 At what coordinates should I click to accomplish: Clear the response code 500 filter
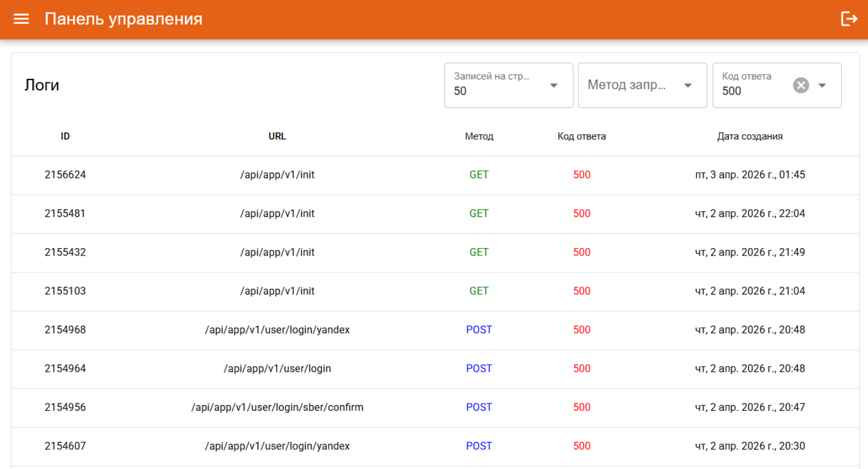pyautogui.click(x=801, y=85)
